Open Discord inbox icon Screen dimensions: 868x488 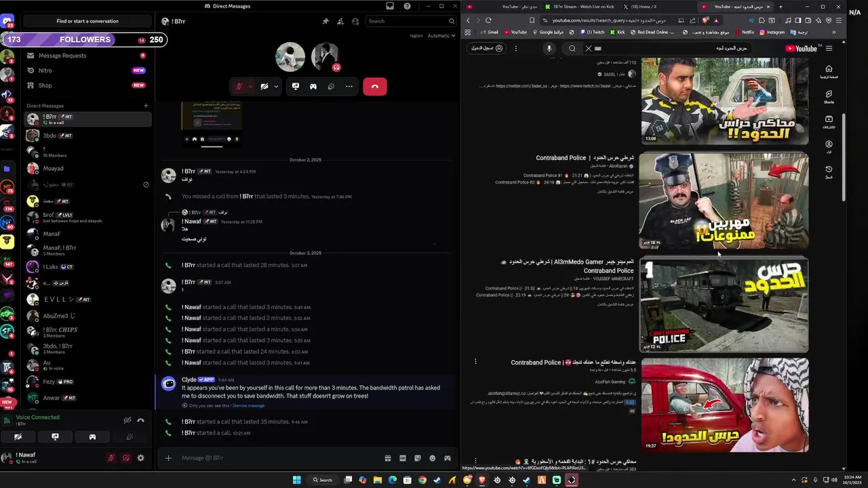pyautogui.click(x=390, y=6)
